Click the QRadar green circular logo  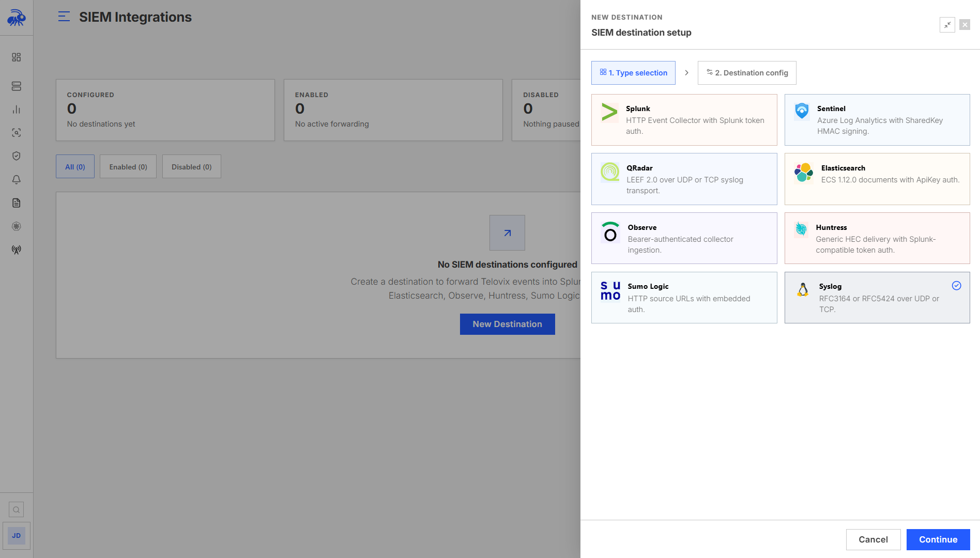[610, 172]
